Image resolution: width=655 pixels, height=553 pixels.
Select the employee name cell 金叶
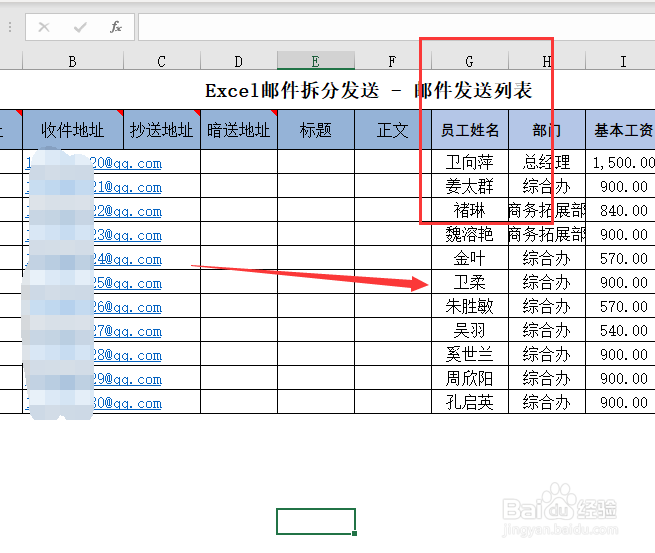[x=470, y=258]
